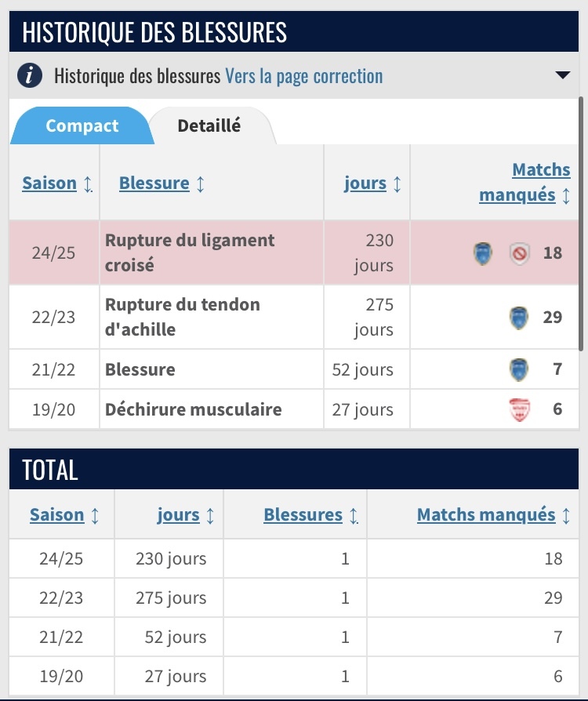Screen dimensions: 588x701
Task: Click the club crest in the 22/23 injury row
Action: [519, 318]
